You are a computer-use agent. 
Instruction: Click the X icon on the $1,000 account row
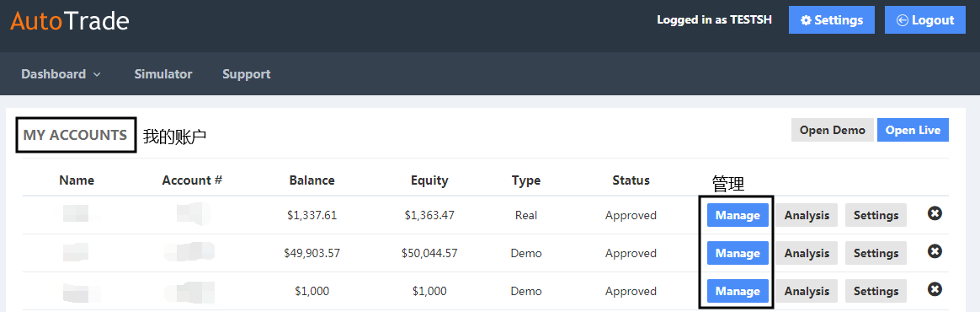pos(935,289)
